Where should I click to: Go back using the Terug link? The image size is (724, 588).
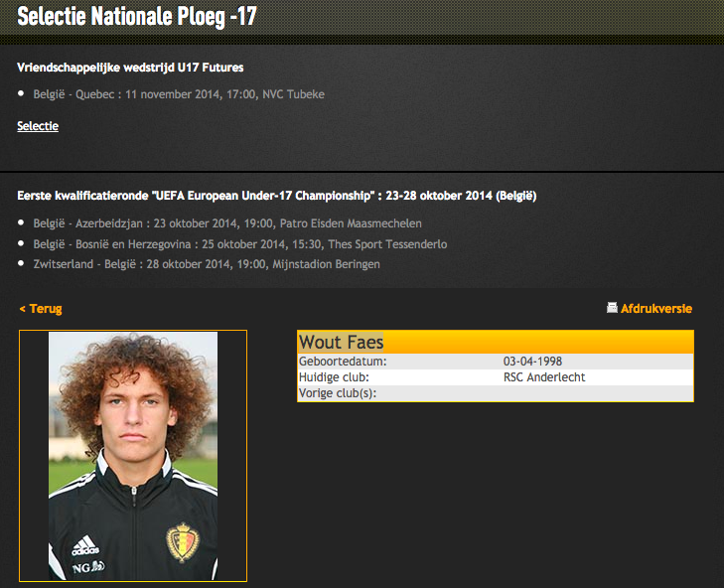tap(41, 309)
